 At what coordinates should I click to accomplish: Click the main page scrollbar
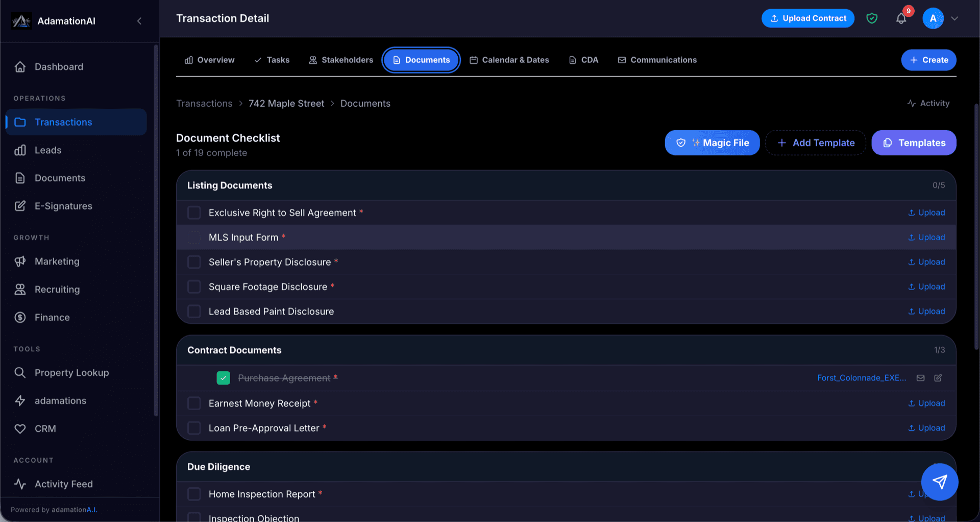(976, 226)
